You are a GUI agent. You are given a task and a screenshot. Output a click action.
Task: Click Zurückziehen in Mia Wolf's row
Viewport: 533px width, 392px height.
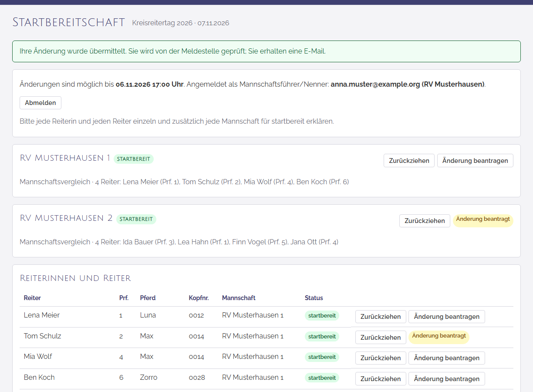(x=381, y=358)
